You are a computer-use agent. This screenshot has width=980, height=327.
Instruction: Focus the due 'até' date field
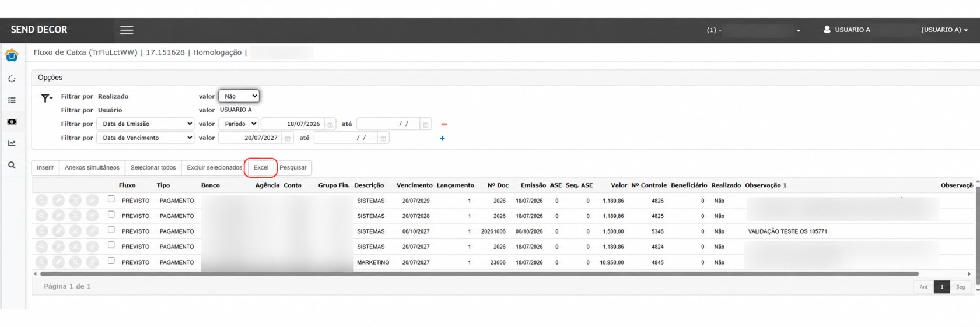[x=346, y=138]
